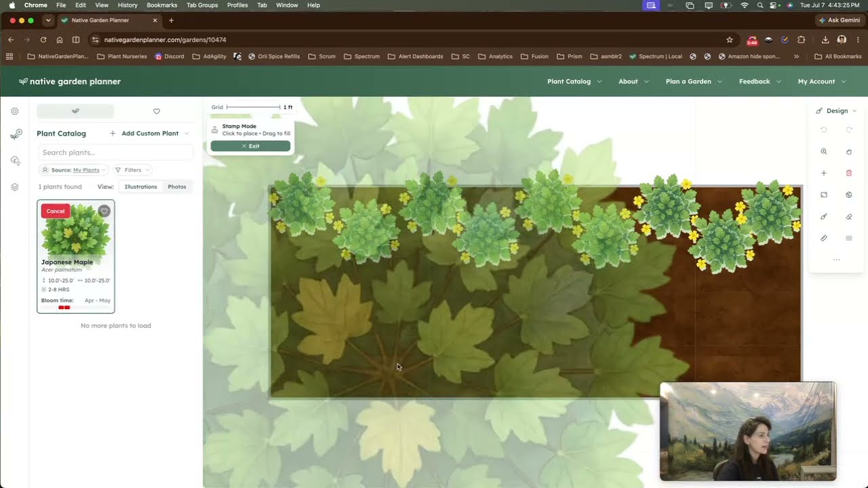This screenshot has height=488, width=868.
Task: Expand the Add Custom Plant chevron
Action: click(186, 134)
